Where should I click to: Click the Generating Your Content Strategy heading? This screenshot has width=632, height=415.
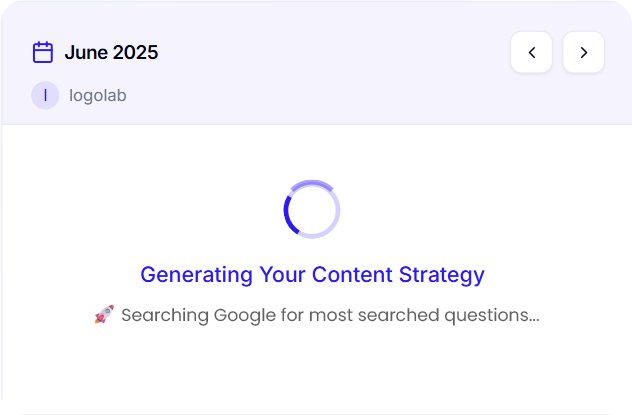(x=312, y=275)
